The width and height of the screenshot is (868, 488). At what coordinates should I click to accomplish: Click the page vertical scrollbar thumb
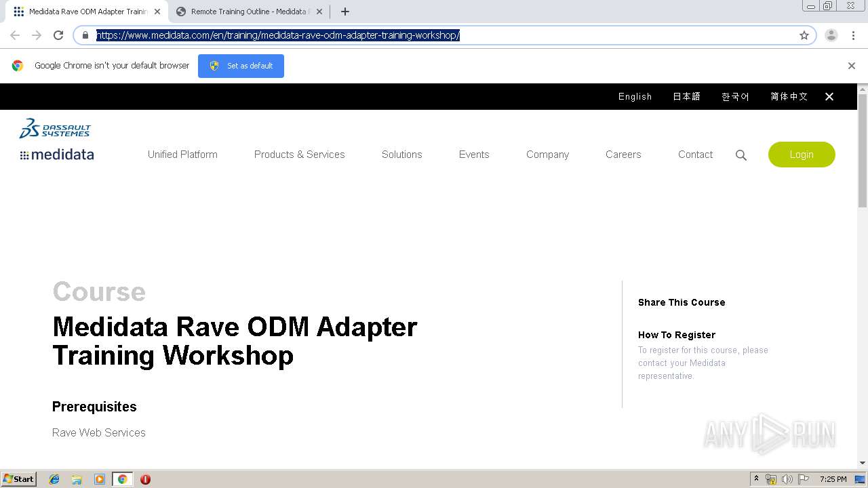pyautogui.click(x=863, y=150)
